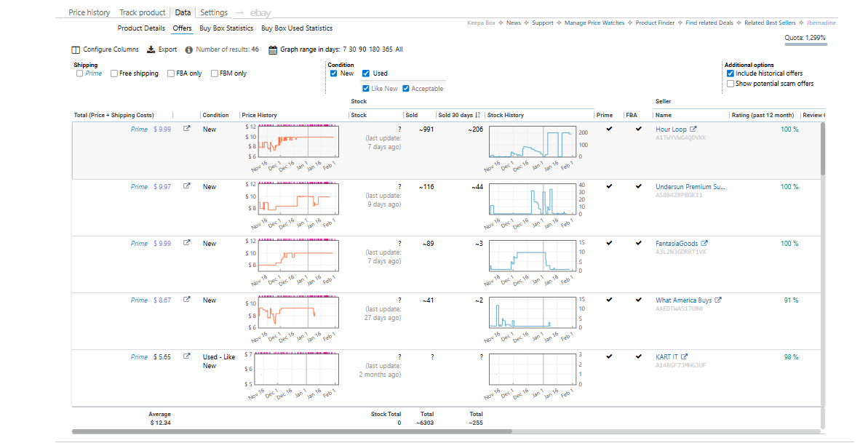Screen dimensions: 868x443
Task: Open the Price history tab
Action: pos(89,12)
